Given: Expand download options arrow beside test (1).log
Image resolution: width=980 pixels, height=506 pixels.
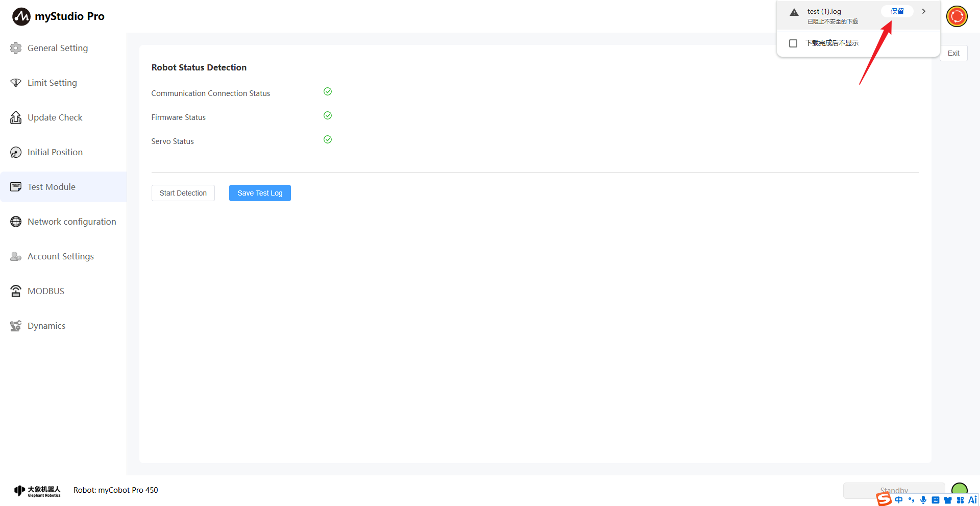Looking at the screenshot, I should 924,11.
